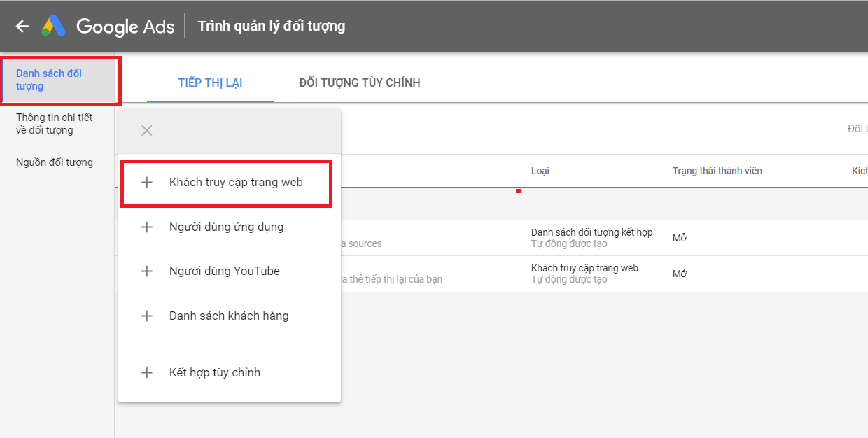Open Nguồn đối tượng sidebar item
Screen dimensions: 868x438
pyautogui.click(x=54, y=163)
